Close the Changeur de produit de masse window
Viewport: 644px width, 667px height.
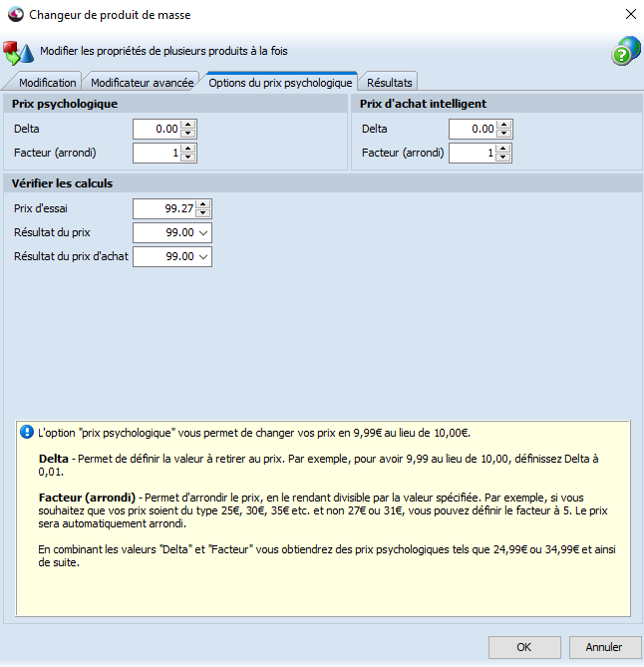tap(630, 14)
